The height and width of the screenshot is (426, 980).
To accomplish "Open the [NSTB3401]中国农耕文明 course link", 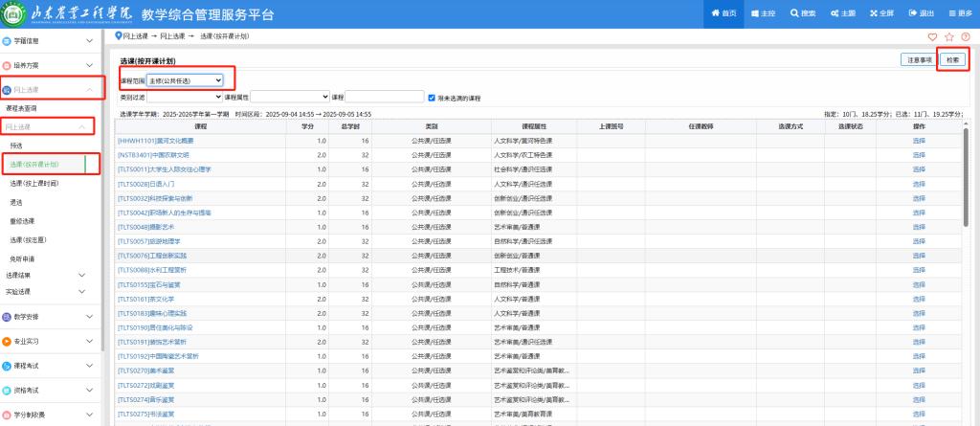I will click(153, 155).
